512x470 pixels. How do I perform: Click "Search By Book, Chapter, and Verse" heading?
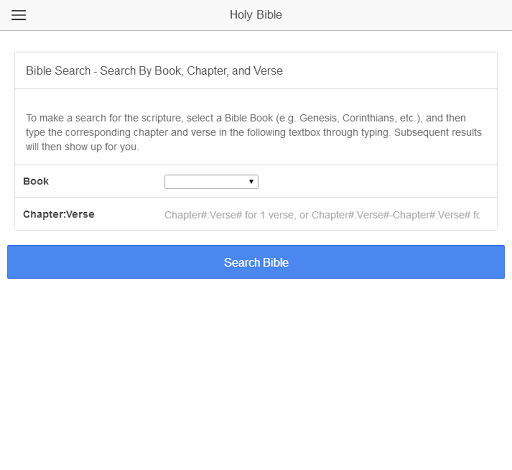tap(191, 71)
